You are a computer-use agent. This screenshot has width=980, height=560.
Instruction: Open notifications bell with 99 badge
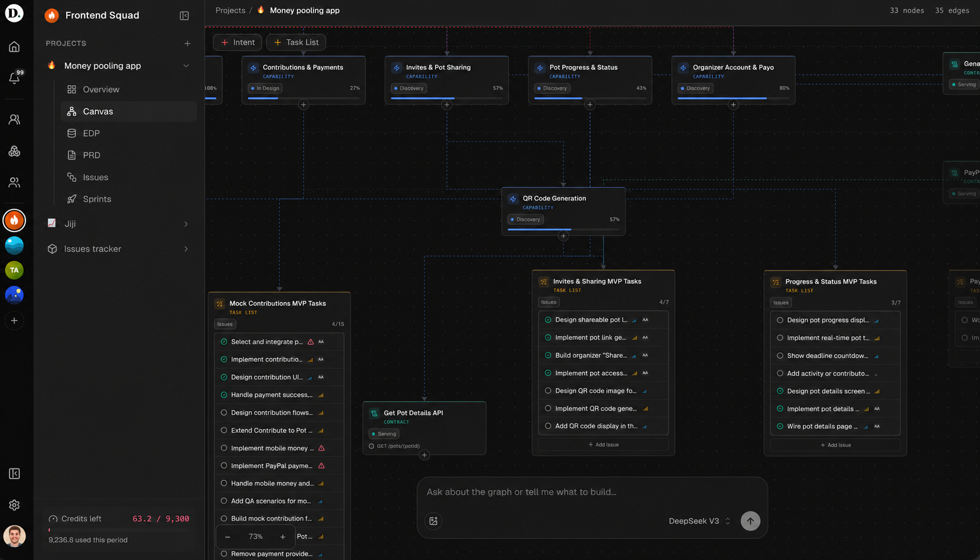(14, 78)
